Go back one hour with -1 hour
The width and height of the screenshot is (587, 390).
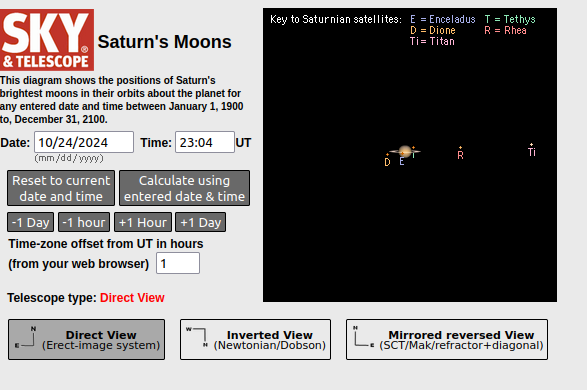[84, 222]
